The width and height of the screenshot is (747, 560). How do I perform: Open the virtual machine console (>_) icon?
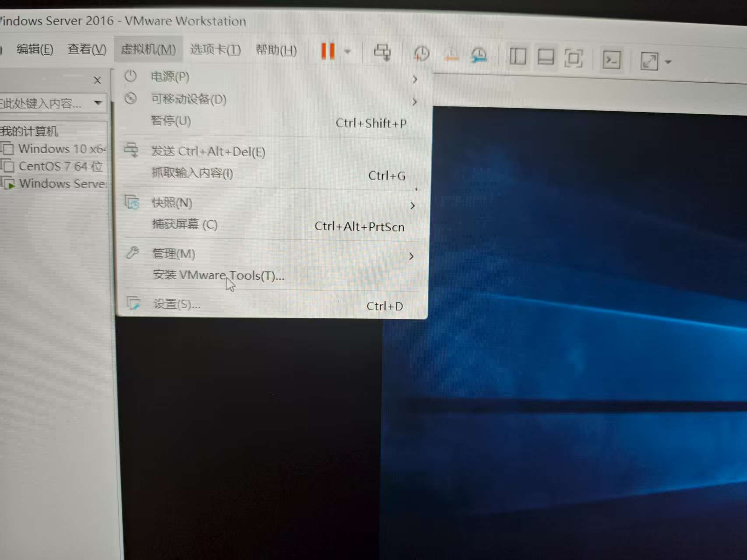pyautogui.click(x=612, y=58)
